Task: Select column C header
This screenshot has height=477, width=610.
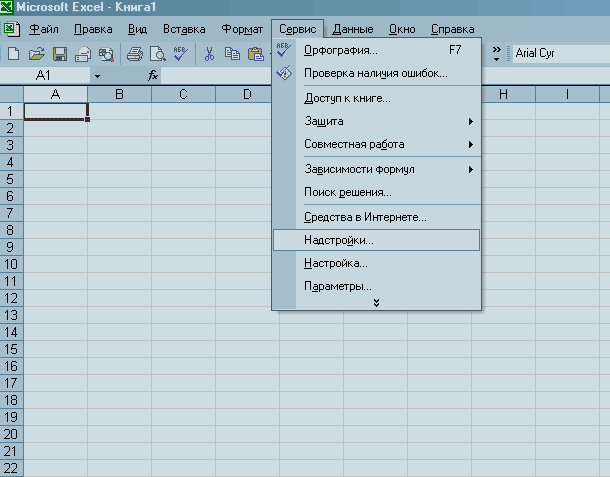Action: click(183, 94)
